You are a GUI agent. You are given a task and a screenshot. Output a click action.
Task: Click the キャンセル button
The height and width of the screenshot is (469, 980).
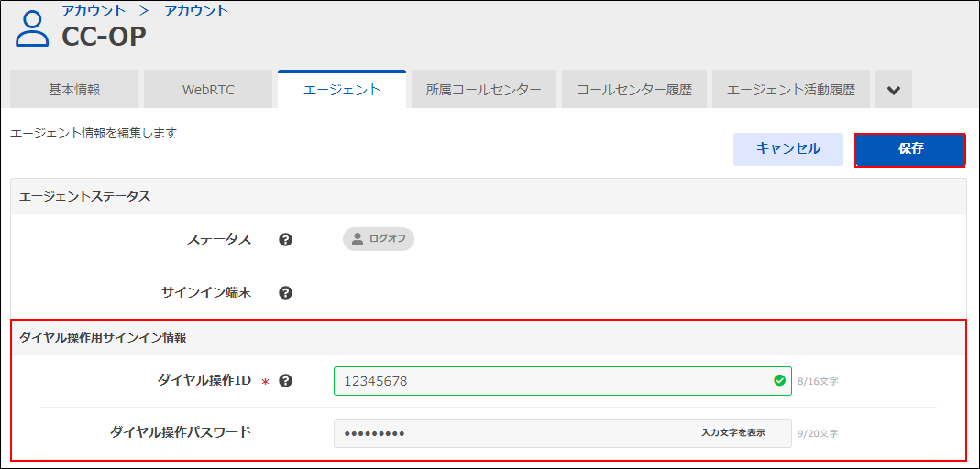pyautogui.click(x=787, y=149)
